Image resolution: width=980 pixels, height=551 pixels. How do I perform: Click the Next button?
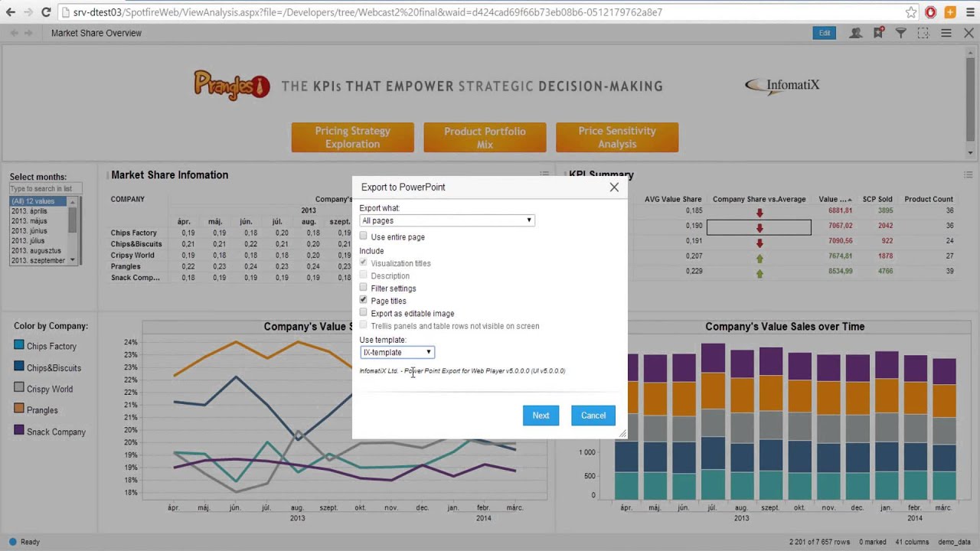pyautogui.click(x=541, y=416)
